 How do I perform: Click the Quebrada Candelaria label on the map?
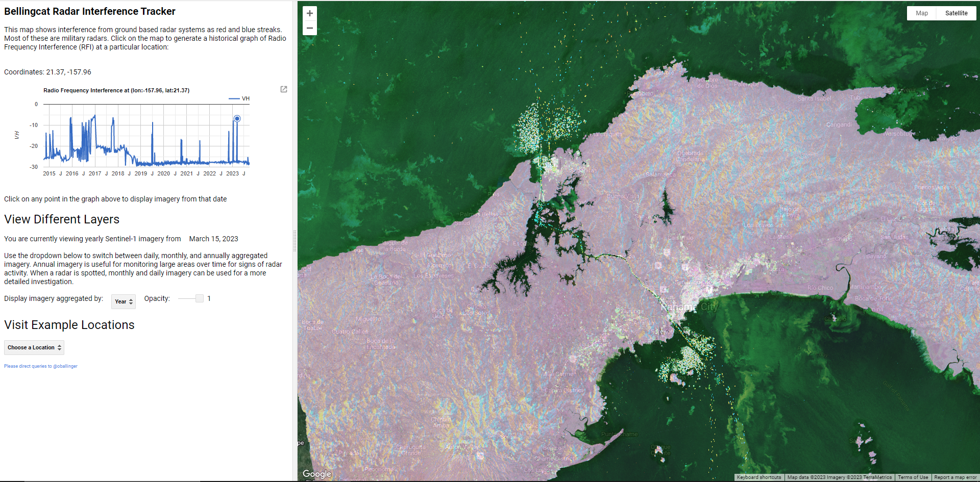(x=690, y=156)
